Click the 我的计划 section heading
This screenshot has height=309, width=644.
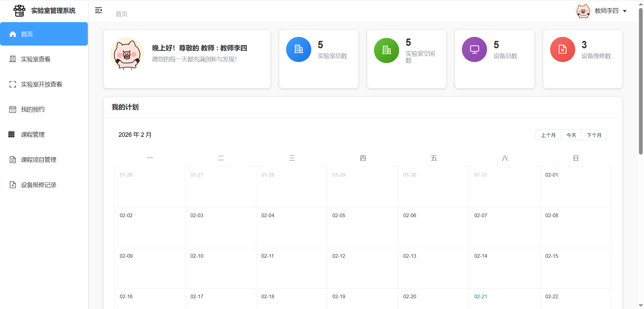tap(125, 107)
